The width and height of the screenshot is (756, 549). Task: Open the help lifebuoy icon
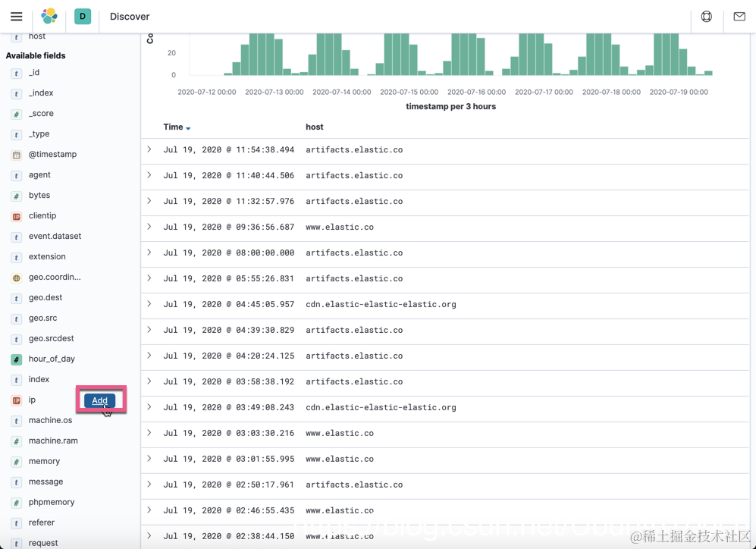pos(707,17)
